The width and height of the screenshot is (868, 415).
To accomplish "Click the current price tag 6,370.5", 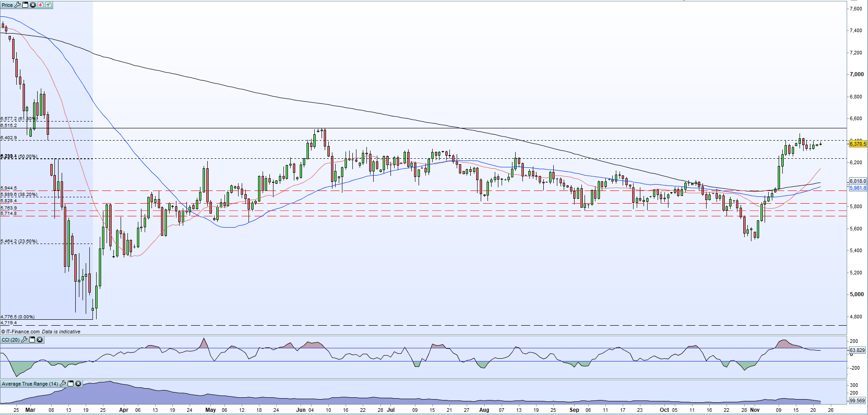I will (858, 144).
